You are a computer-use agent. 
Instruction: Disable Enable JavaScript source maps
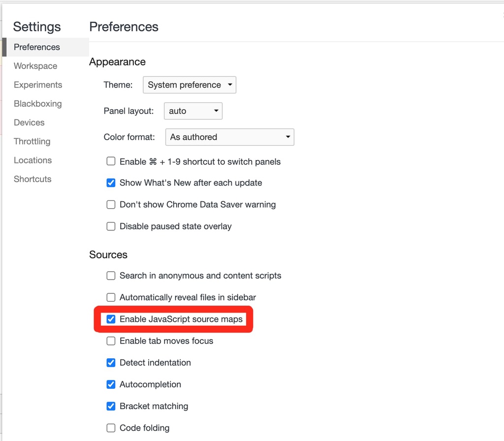coord(111,319)
